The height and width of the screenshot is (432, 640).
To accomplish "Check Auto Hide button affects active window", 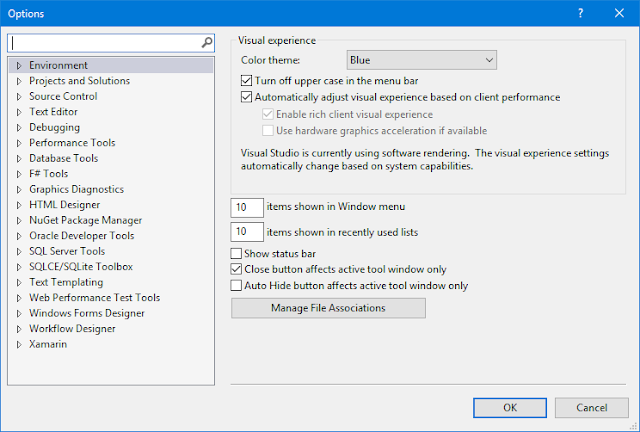I will (x=236, y=285).
